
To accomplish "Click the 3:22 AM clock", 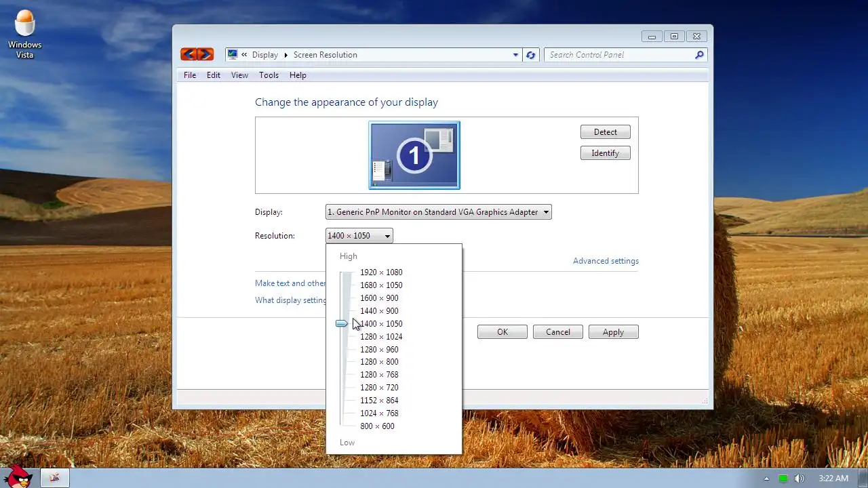I will click(x=833, y=479).
